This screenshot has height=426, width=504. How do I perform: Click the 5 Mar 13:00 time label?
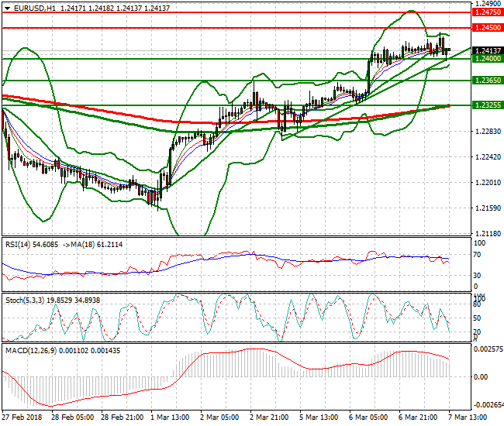click(x=319, y=417)
